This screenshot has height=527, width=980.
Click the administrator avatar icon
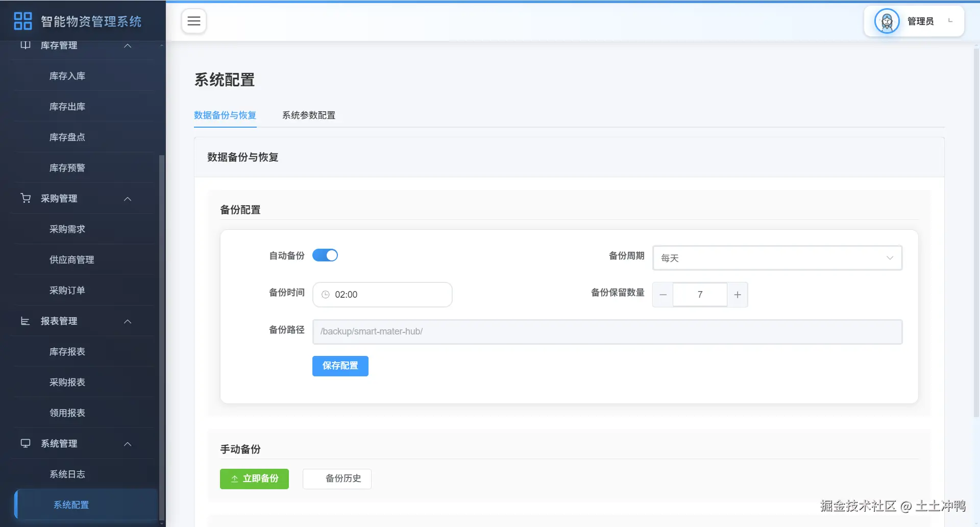(x=887, y=21)
